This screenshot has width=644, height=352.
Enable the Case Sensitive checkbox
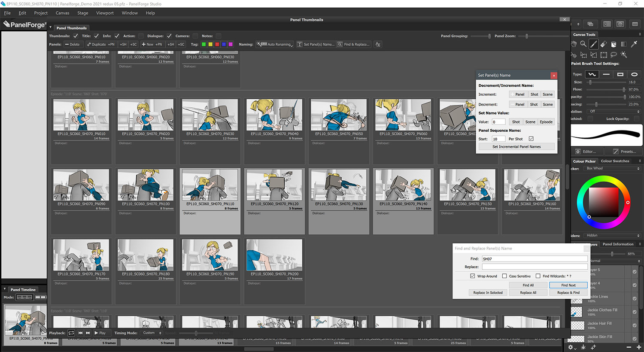pyautogui.click(x=504, y=276)
